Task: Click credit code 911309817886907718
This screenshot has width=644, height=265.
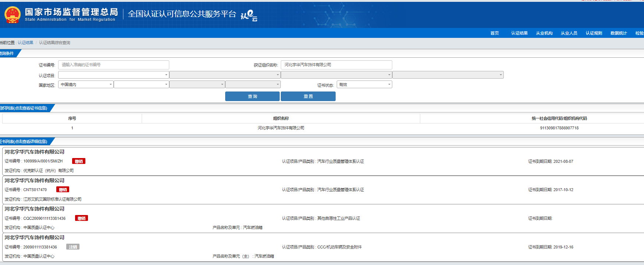Action: pyautogui.click(x=559, y=128)
